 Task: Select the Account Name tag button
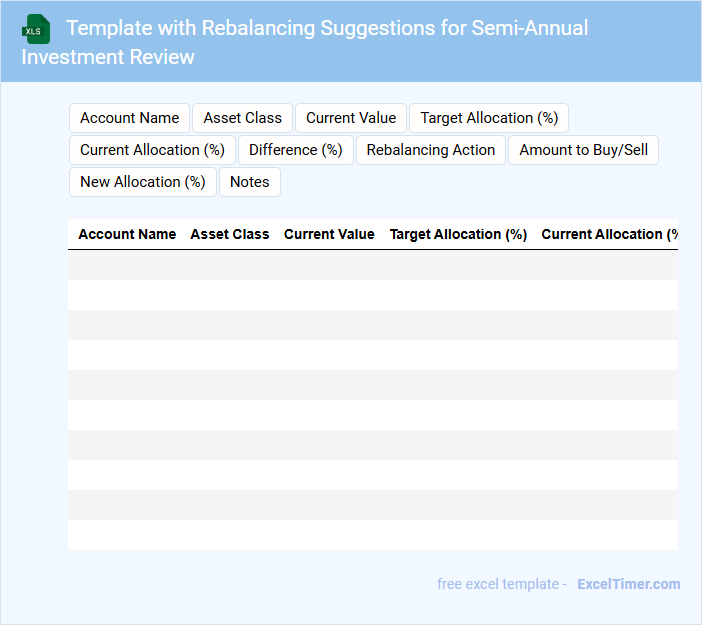pos(130,118)
